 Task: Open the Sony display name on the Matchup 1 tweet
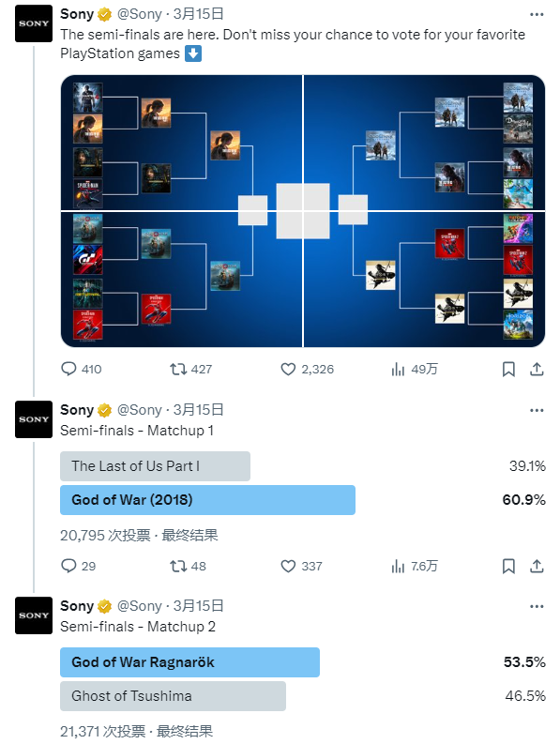tap(77, 409)
